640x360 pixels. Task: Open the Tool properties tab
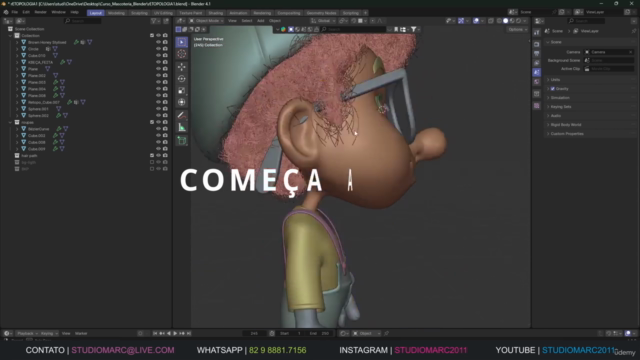pos(537,33)
